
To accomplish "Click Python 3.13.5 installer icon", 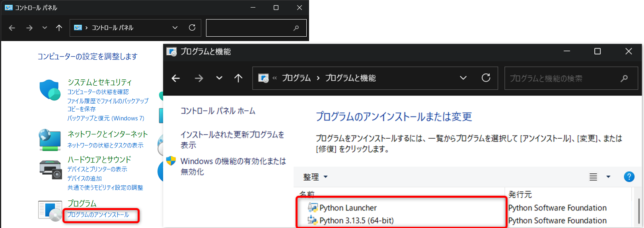I will 313,220.
